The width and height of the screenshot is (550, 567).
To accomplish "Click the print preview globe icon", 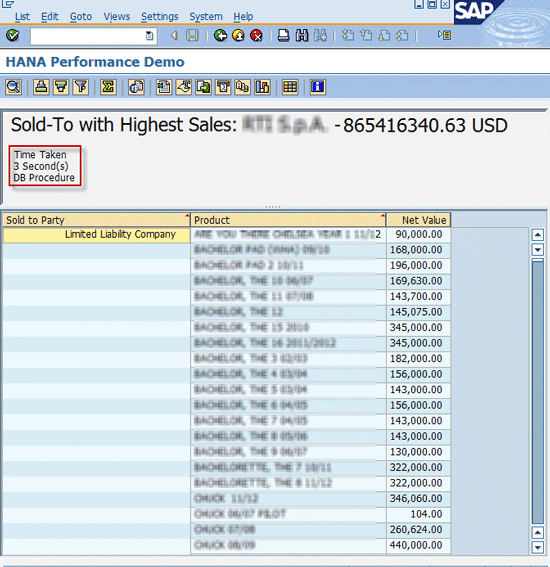I will click(x=136, y=87).
